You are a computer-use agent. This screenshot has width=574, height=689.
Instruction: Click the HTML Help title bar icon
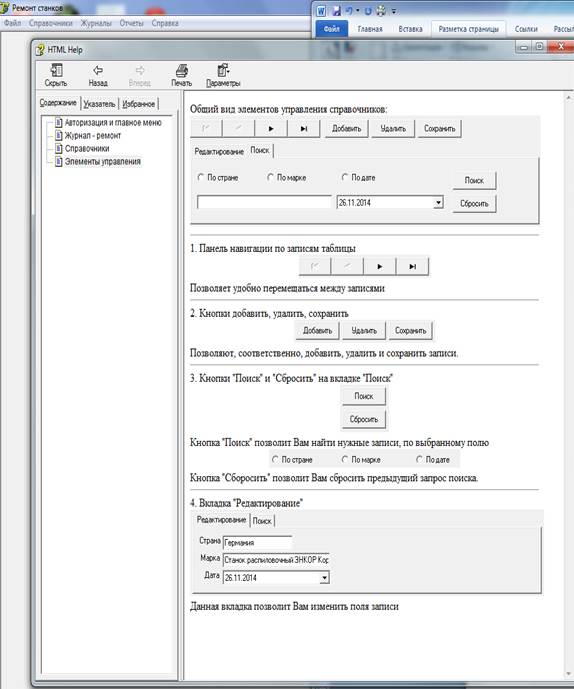click(x=40, y=50)
